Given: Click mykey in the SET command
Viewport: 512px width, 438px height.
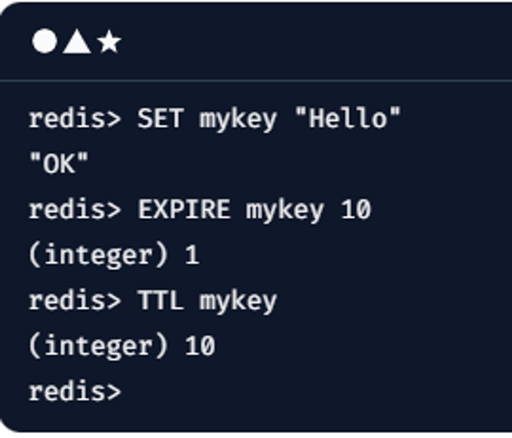Looking at the screenshot, I should [238, 120].
